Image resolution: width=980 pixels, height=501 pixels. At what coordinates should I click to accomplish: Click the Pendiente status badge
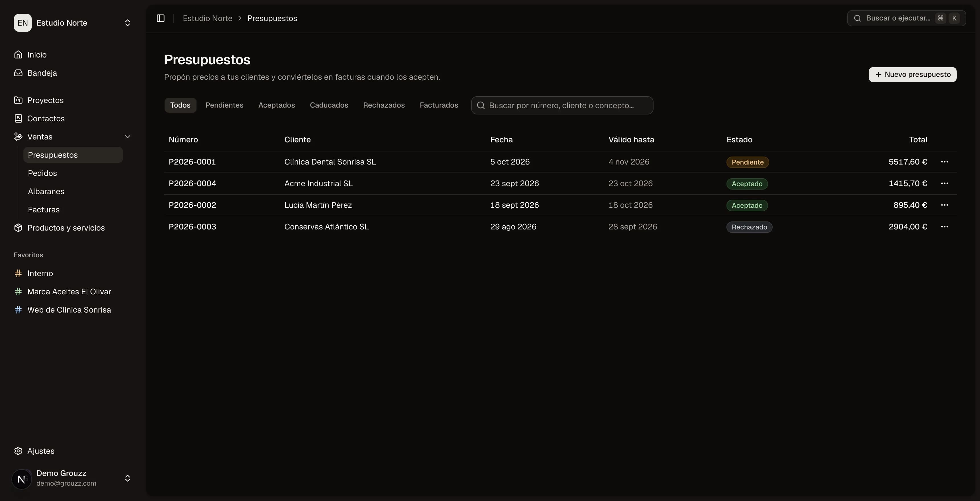coord(748,162)
